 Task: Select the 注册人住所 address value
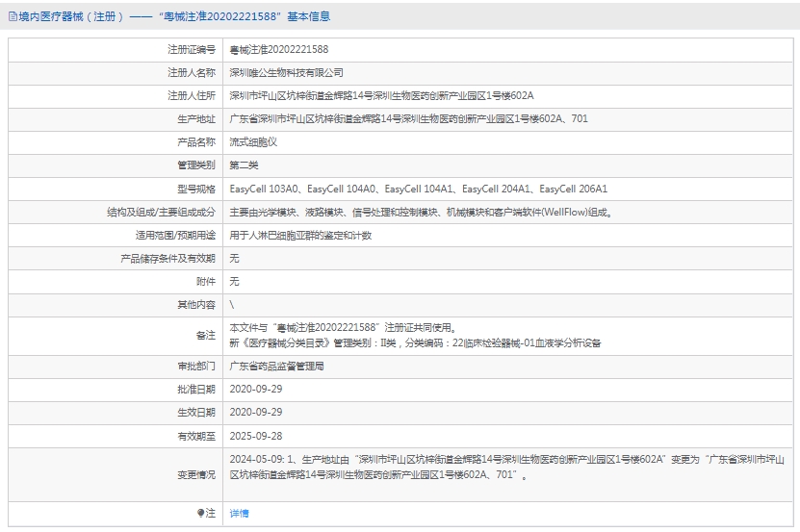click(x=381, y=95)
